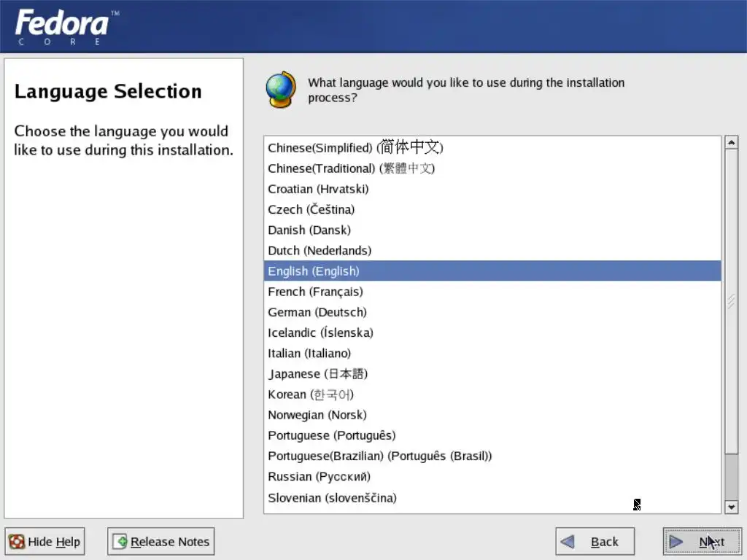Open the Release Notes
747x560 pixels.
pos(161,542)
